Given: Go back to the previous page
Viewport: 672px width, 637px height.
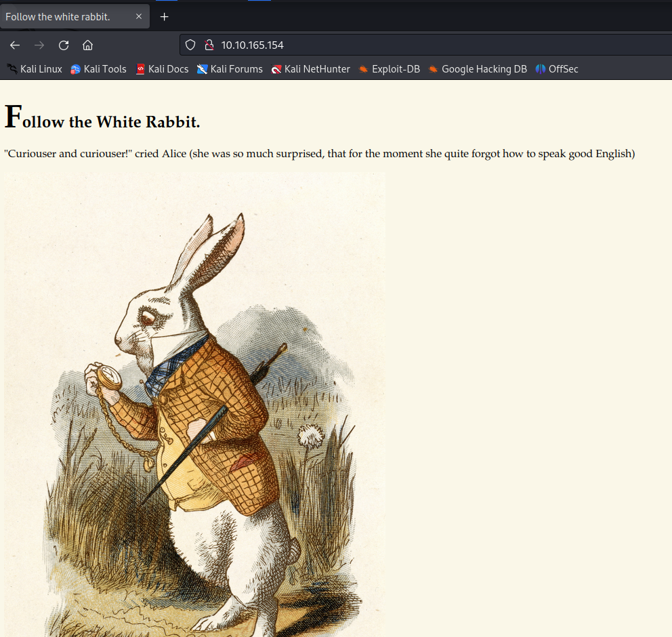Looking at the screenshot, I should [15, 45].
